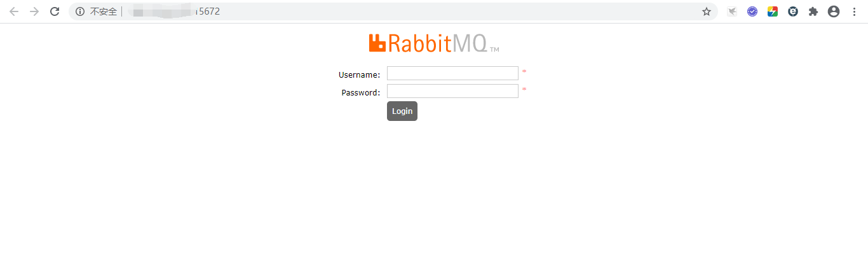The height and width of the screenshot is (275, 868).
Task: Open the colorful lightning bolt extension
Action: (x=773, y=11)
